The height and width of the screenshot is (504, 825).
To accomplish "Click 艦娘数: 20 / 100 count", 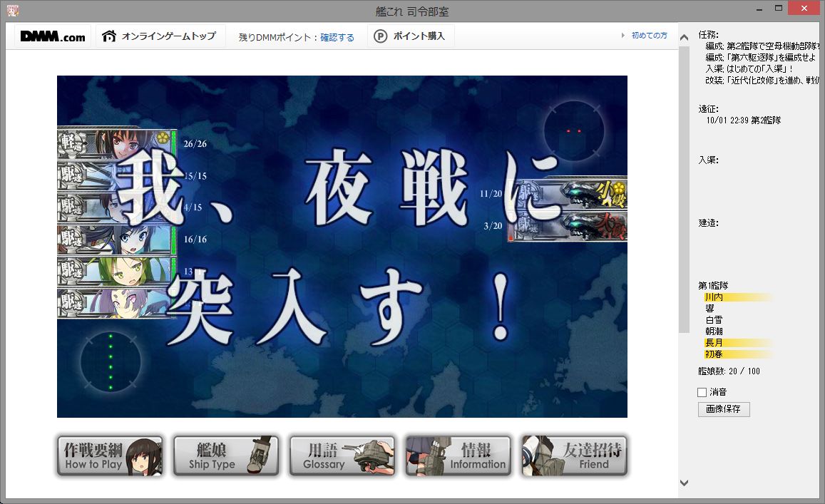I will click(x=729, y=371).
